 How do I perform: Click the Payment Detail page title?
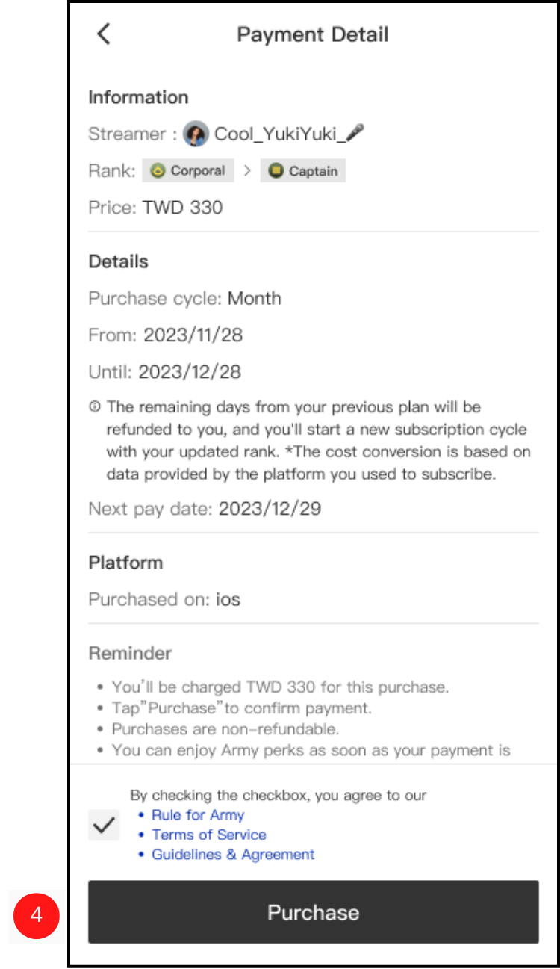(313, 34)
